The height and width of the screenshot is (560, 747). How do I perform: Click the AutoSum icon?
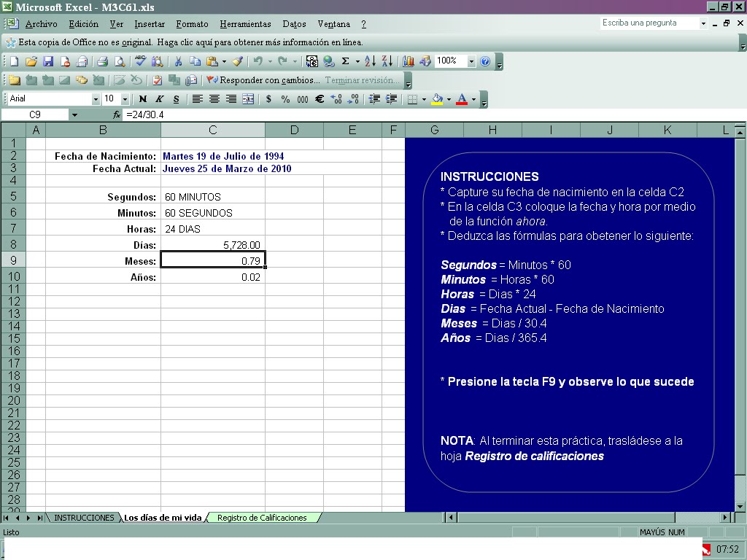(x=344, y=61)
